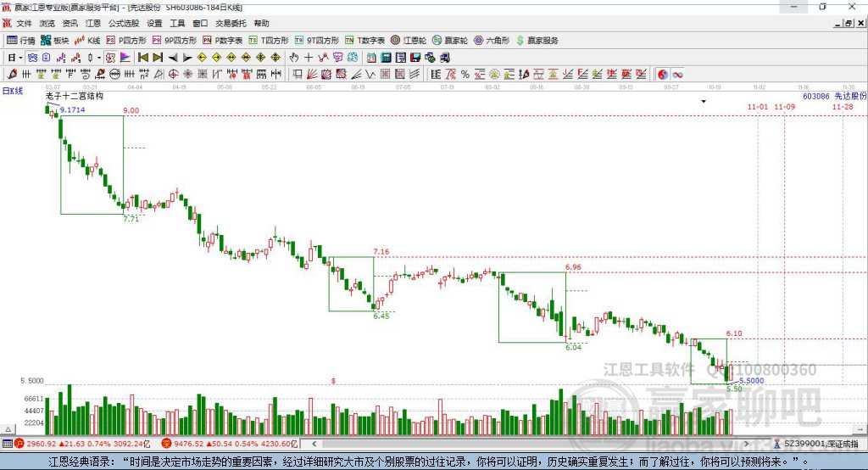Open the 浏览 menu
The height and width of the screenshot is (470, 868).
(47, 23)
